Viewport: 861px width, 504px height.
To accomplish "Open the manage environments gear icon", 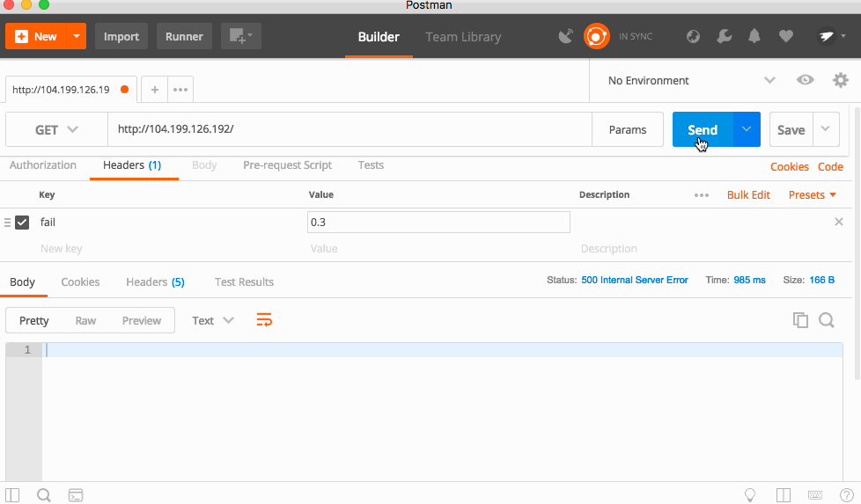I will pos(841,80).
